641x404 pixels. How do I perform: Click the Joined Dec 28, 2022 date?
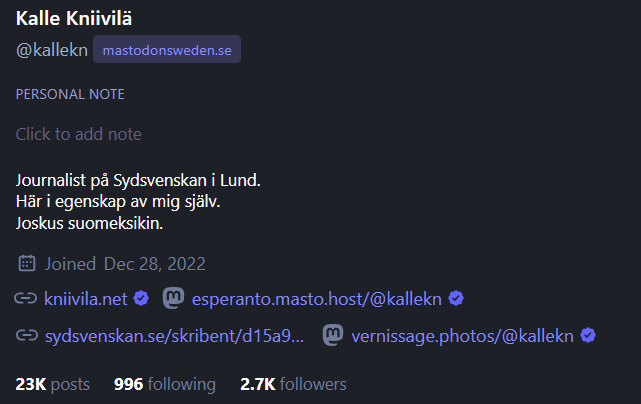pos(125,264)
